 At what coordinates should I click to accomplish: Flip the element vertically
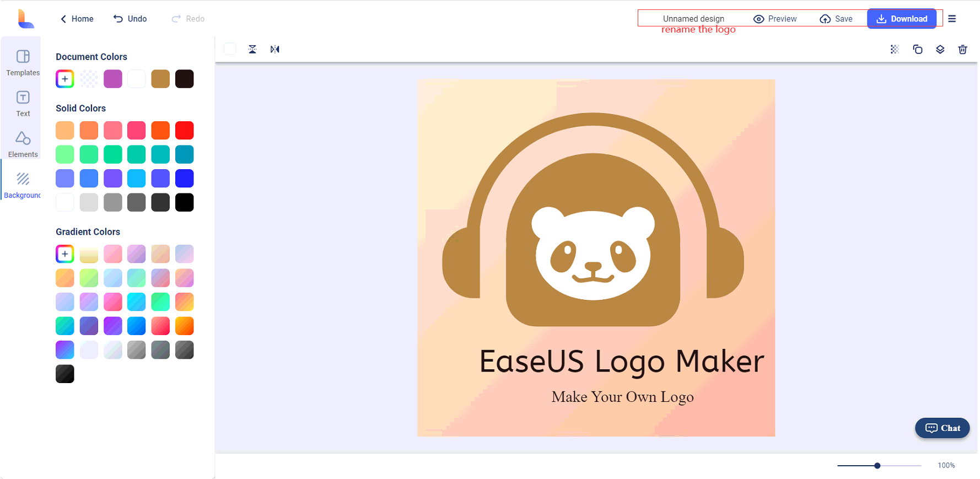252,49
